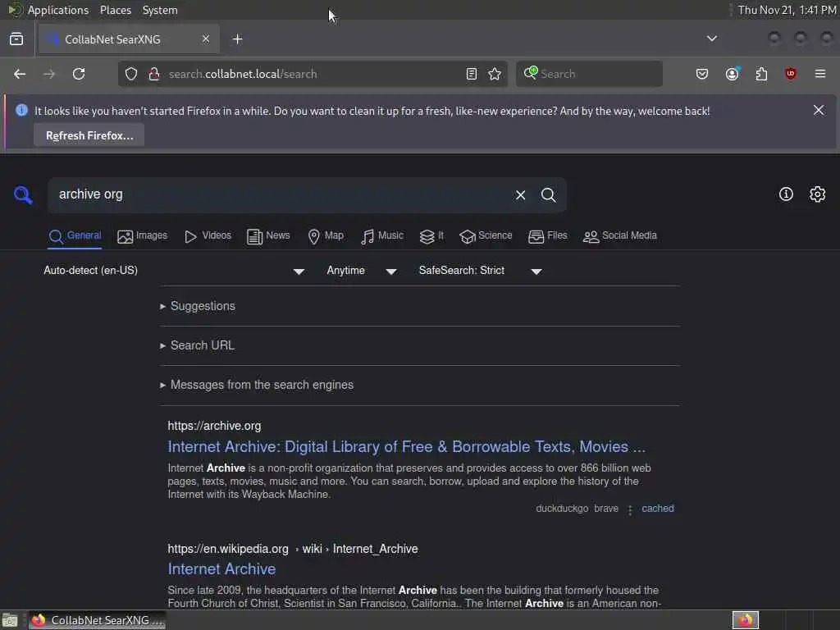This screenshot has width=840, height=630.
Task: Expand the Suggestions section
Action: [x=198, y=306]
